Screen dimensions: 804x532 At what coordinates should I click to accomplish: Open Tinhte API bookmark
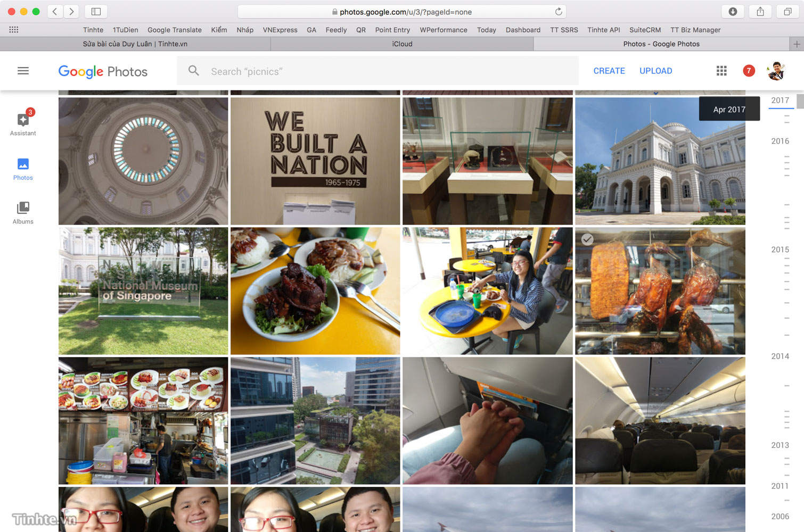coord(604,30)
